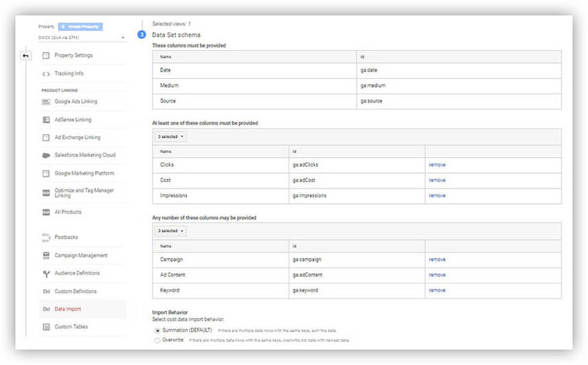
Task: Remove the Ad Content column
Action: pyautogui.click(x=437, y=275)
